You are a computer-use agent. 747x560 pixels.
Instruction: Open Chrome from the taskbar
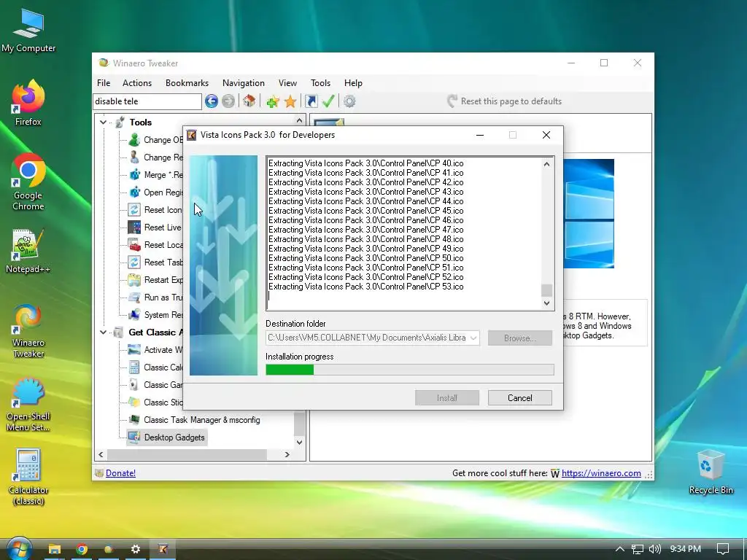point(82,549)
